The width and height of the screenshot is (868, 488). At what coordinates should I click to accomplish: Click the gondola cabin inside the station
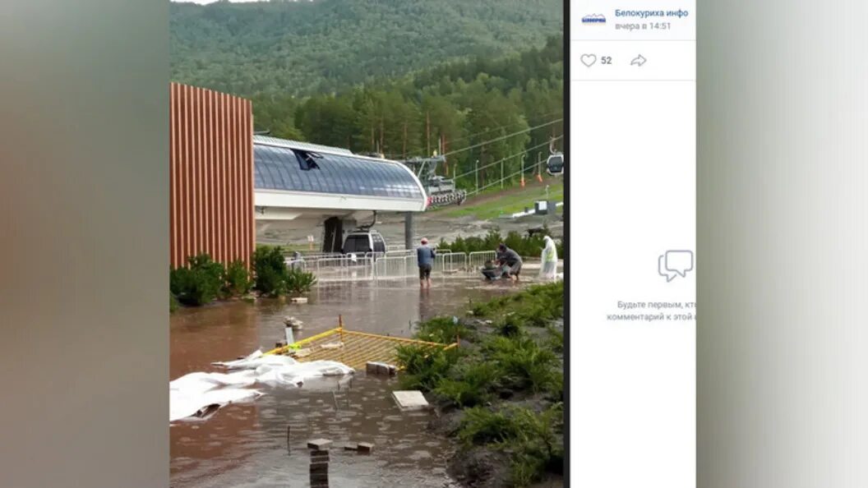pyautogui.click(x=363, y=242)
